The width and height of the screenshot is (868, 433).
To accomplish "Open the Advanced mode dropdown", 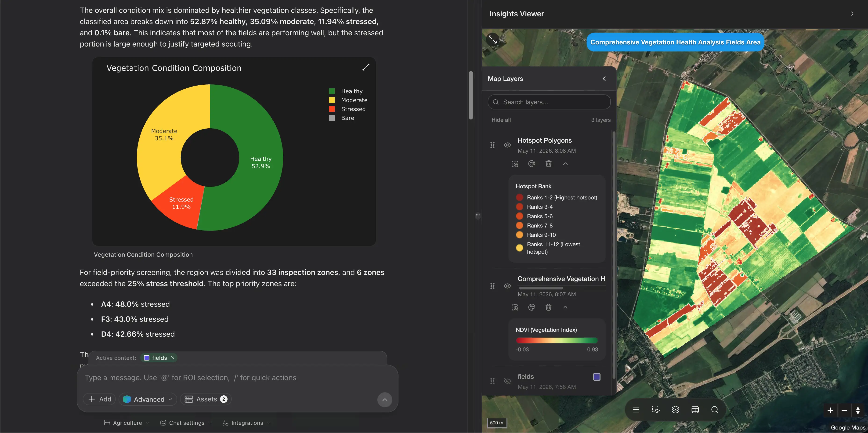I will (x=148, y=399).
